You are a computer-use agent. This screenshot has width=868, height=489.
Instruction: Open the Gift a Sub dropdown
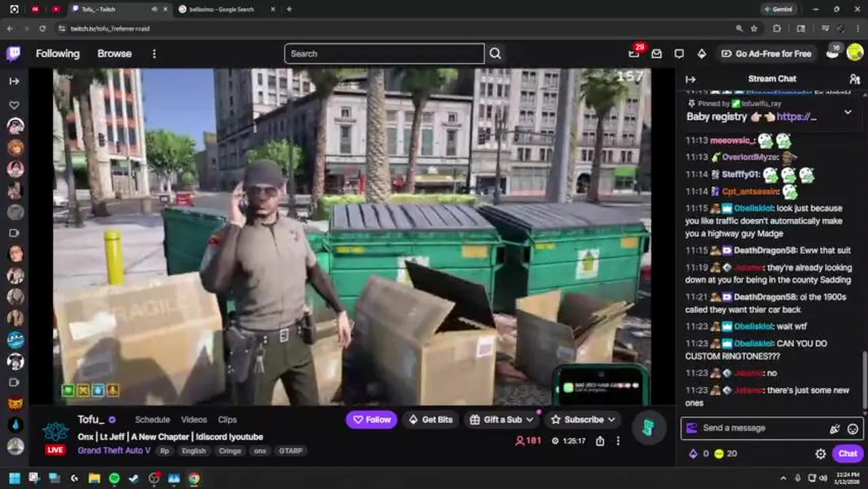tap(502, 420)
